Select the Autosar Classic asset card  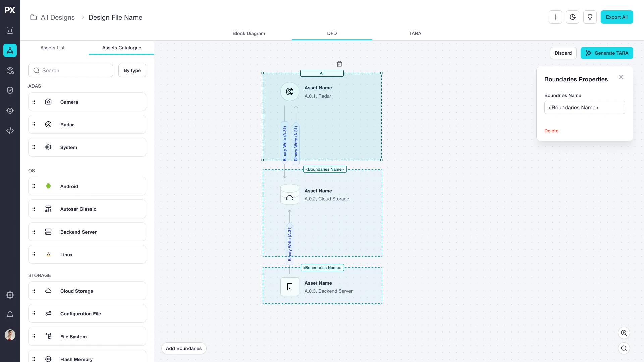click(87, 209)
